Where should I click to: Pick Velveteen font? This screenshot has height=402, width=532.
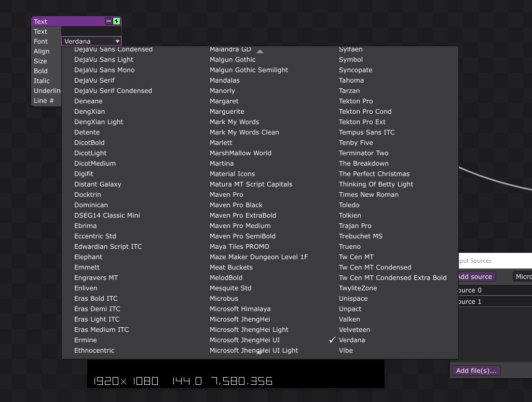pos(354,330)
